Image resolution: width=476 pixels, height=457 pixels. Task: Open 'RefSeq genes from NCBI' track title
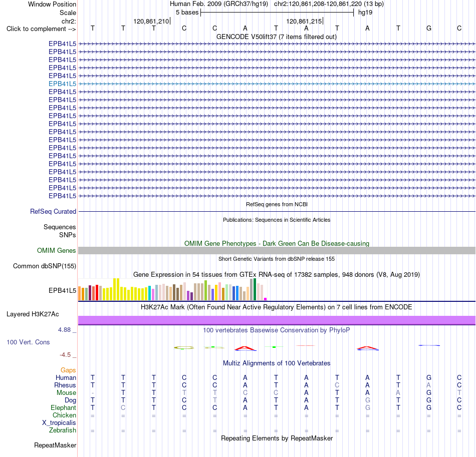277,204
